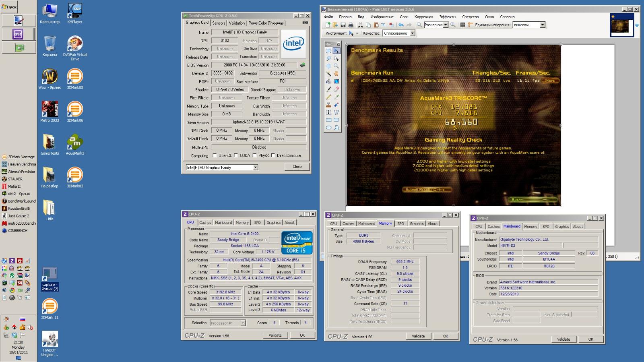Open the GPU selector dropdown in GPU-Z
The width and height of the screenshot is (644, 362).
(255, 168)
